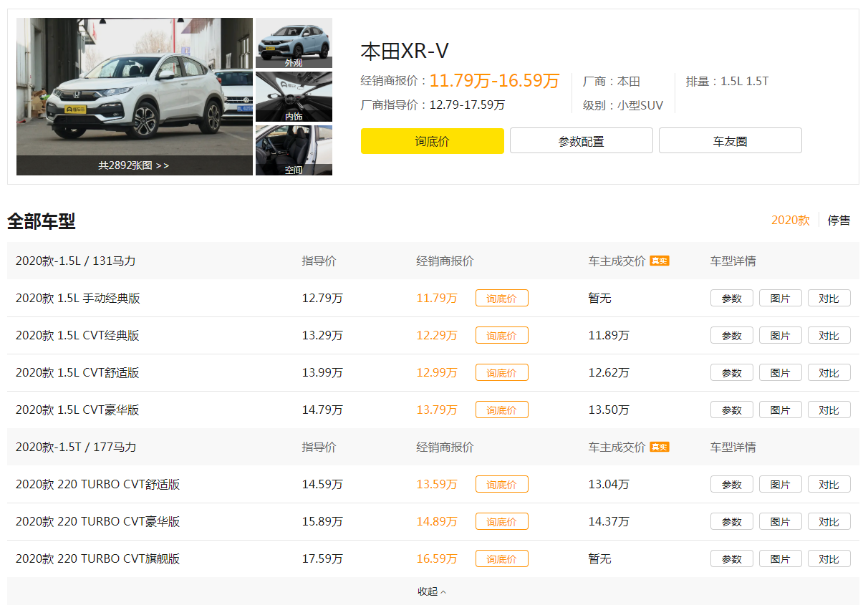The width and height of the screenshot is (868, 605).
Task: Open 参数 for 1.5L CVT舒适版
Action: [x=732, y=372]
